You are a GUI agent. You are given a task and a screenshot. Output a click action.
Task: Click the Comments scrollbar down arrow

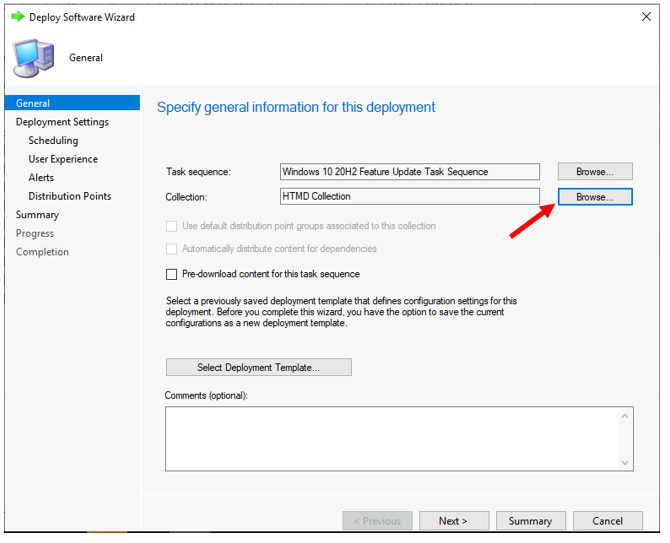tap(625, 463)
